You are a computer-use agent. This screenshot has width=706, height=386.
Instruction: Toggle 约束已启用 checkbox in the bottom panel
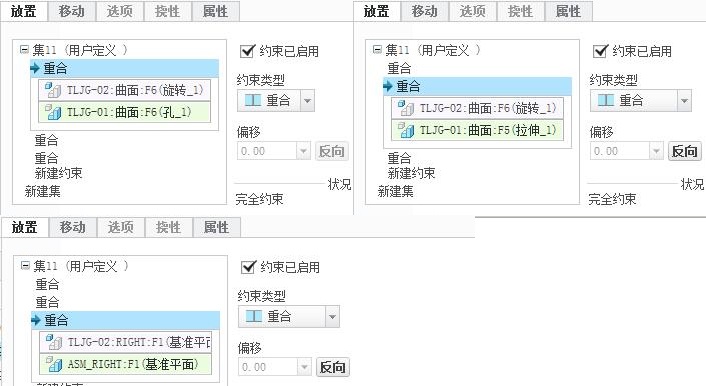[x=249, y=267]
